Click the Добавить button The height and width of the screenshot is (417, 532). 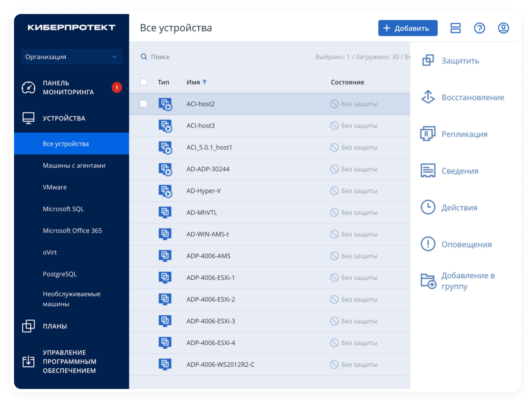click(x=407, y=28)
